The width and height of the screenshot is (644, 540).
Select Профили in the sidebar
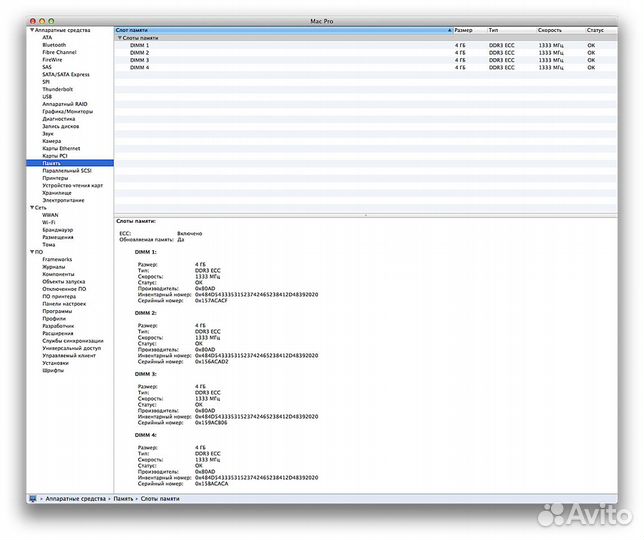click(x=54, y=318)
